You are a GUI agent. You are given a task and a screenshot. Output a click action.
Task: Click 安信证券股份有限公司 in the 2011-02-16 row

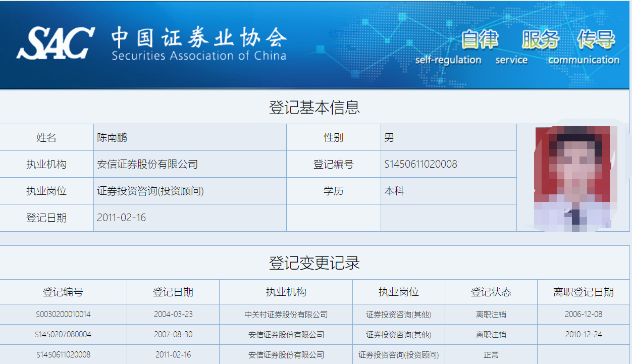286,354
